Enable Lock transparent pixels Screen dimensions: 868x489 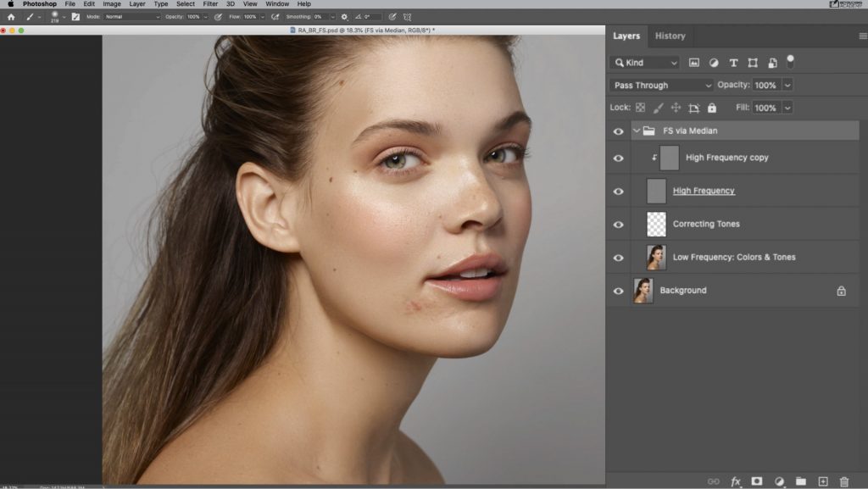coord(642,107)
